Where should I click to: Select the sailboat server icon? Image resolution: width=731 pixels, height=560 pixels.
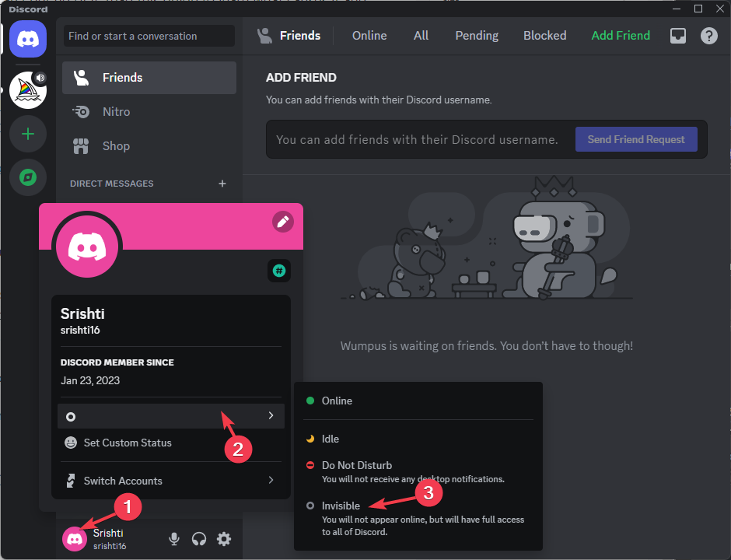click(x=28, y=90)
